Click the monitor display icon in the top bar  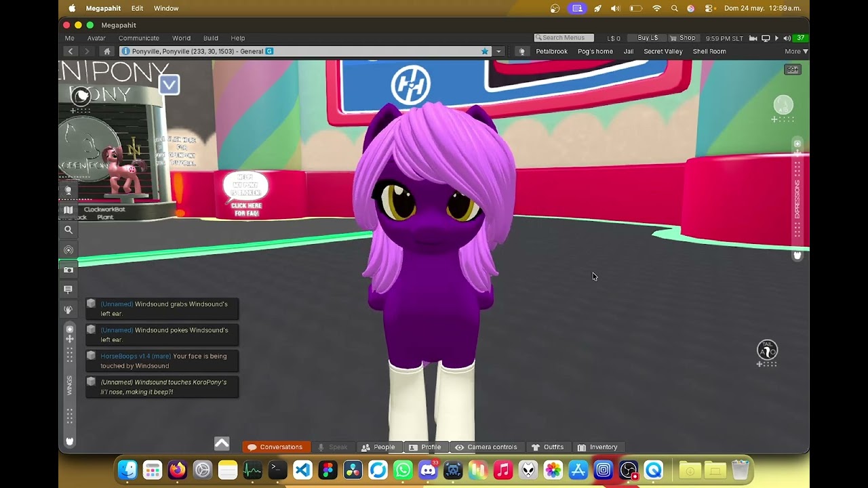pos(766,39)
